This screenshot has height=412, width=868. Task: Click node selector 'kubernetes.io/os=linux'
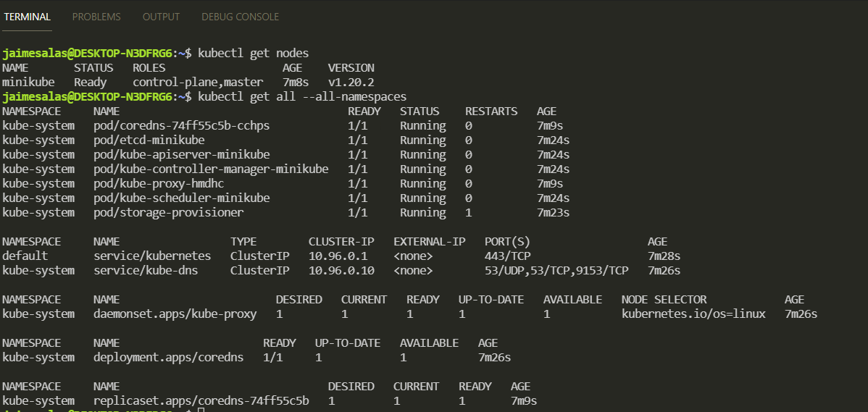(x=693, y=314)
